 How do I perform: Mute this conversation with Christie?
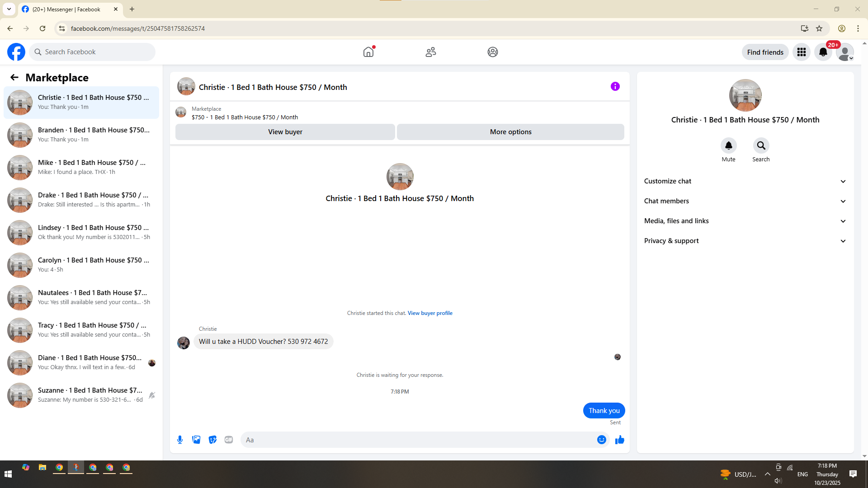pyautogui.click(x=728, y=145)
